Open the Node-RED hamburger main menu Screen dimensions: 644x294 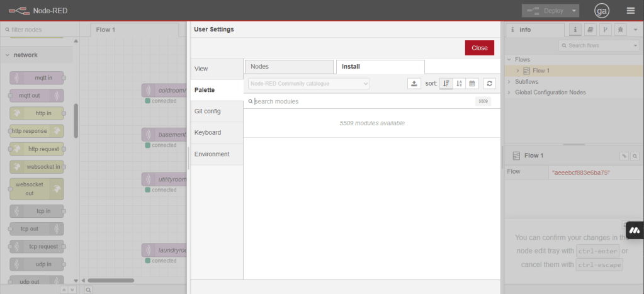630,11
